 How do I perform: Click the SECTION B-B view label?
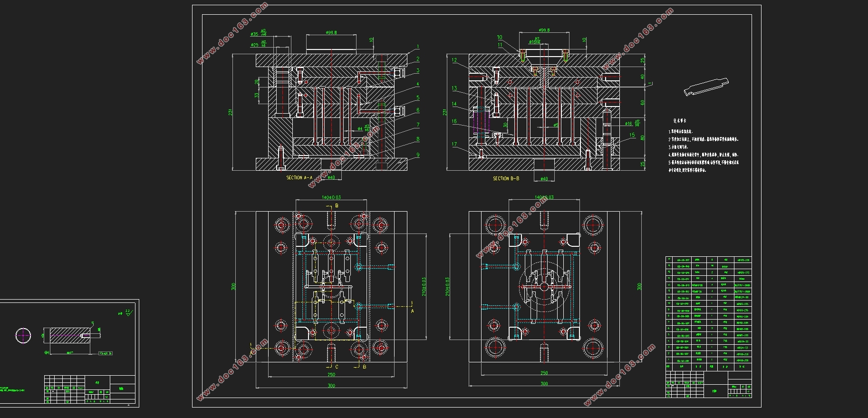[506, 179]
